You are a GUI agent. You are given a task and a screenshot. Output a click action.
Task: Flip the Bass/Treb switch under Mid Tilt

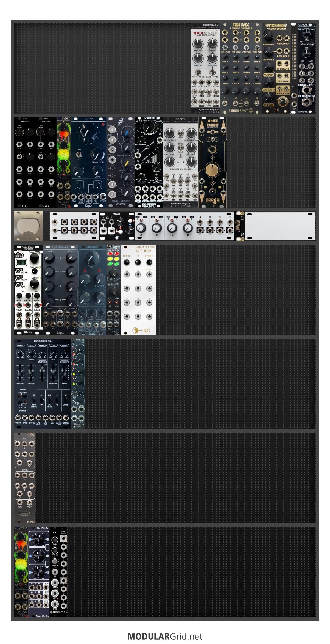coord(198,72)
